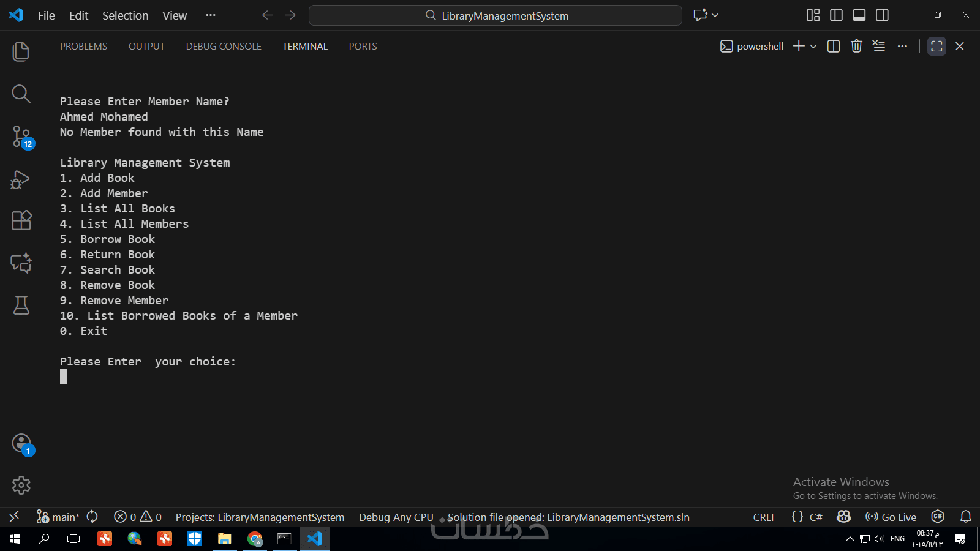This screenshot has width=980, height=551.
Task: Open the Copilot chat title bar icon
Action: (700, 15)
